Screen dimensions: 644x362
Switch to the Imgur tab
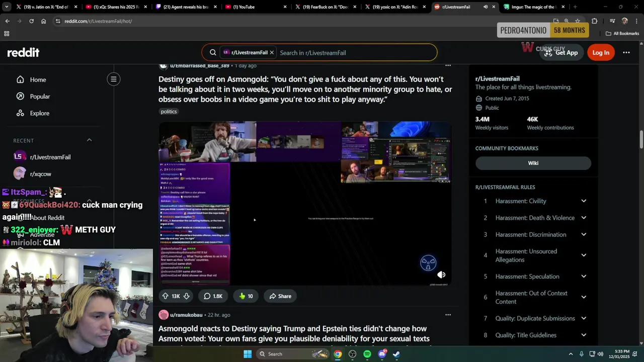tap(535, 7)
